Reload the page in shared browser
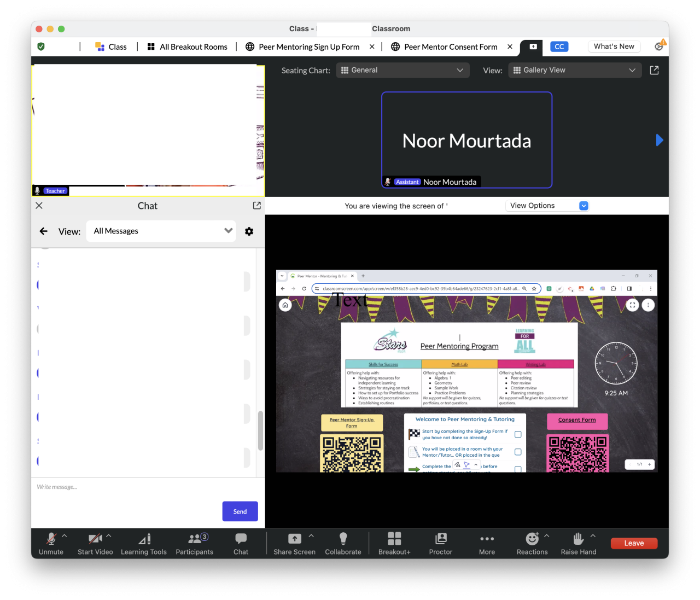This screenshot has width=700, height=600. pos(304,289)
